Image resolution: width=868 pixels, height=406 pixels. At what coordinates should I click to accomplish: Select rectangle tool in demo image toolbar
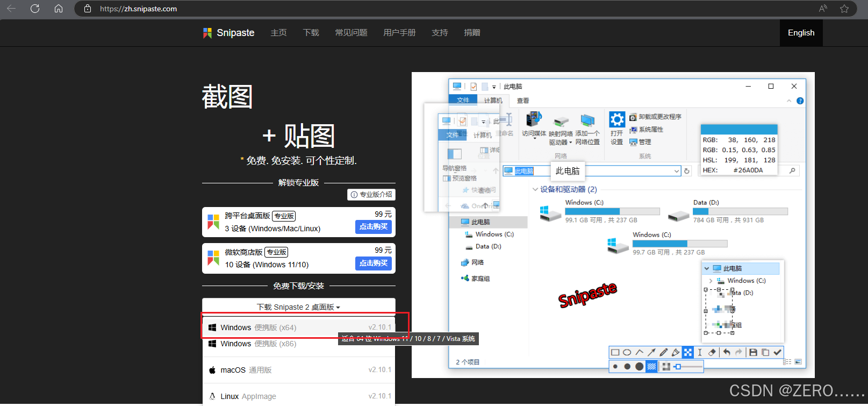coord(615,353)
